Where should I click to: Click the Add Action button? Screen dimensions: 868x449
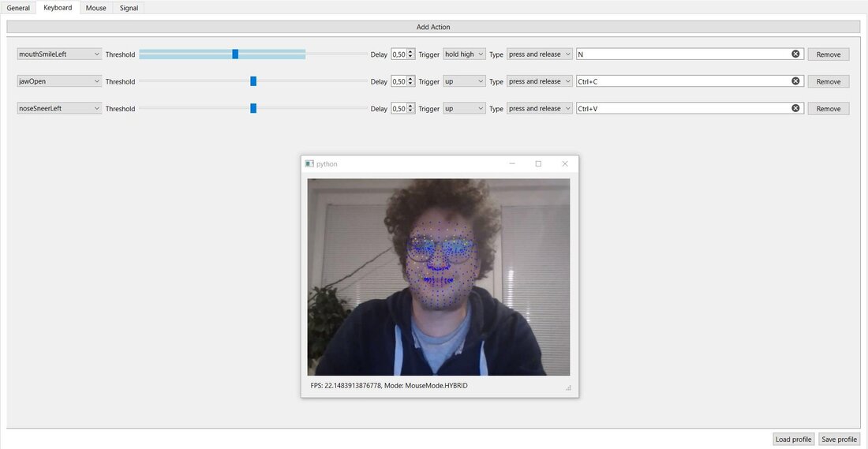tap(433, 27)
